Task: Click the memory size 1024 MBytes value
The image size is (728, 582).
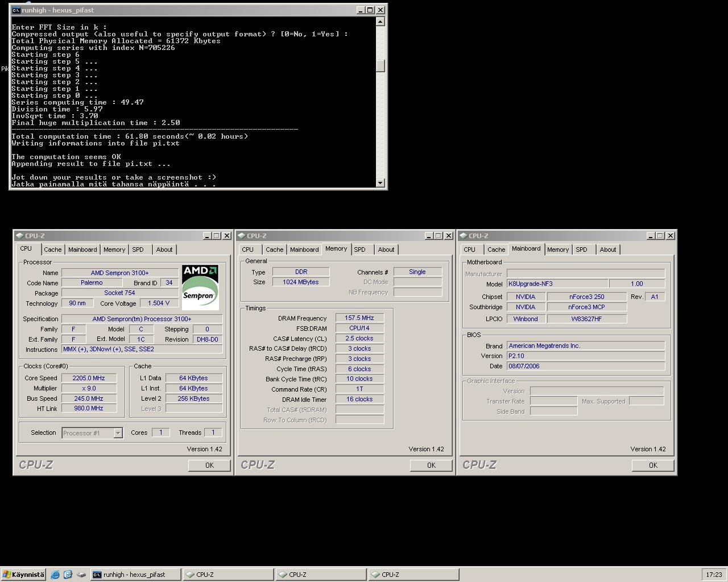Action: pos(301,282)
